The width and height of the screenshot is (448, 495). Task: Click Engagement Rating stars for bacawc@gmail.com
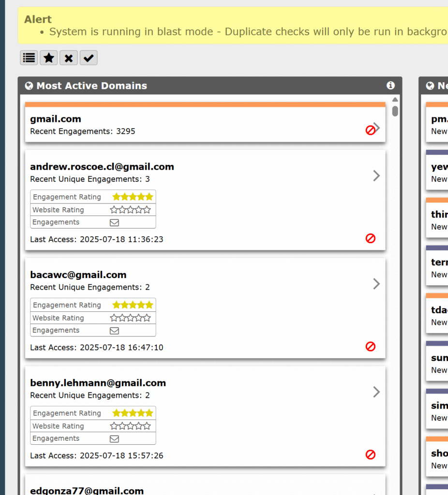coord(133,305)
